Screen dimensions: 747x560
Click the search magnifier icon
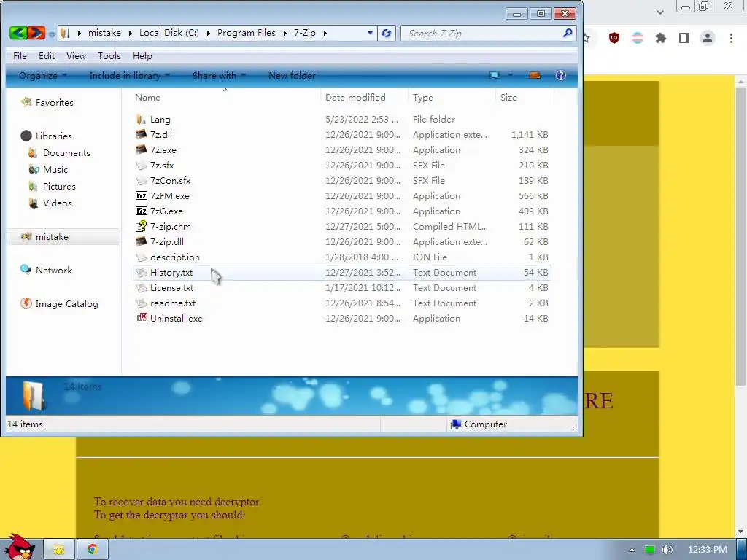(x=568, y=33)
